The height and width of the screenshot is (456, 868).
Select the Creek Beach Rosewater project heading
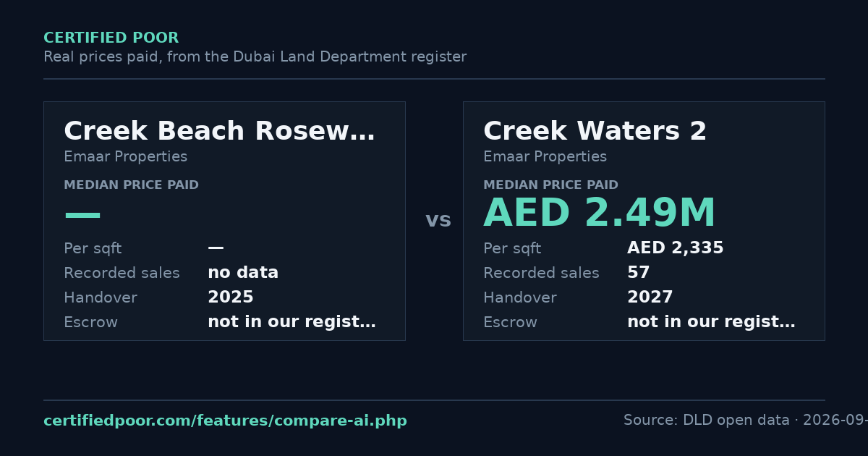[219, 131]
